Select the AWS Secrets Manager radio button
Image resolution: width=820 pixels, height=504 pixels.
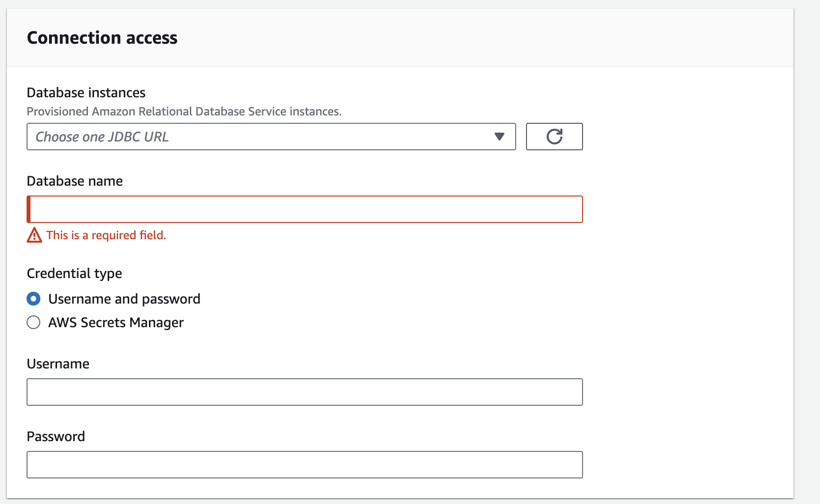click(33, 322)
